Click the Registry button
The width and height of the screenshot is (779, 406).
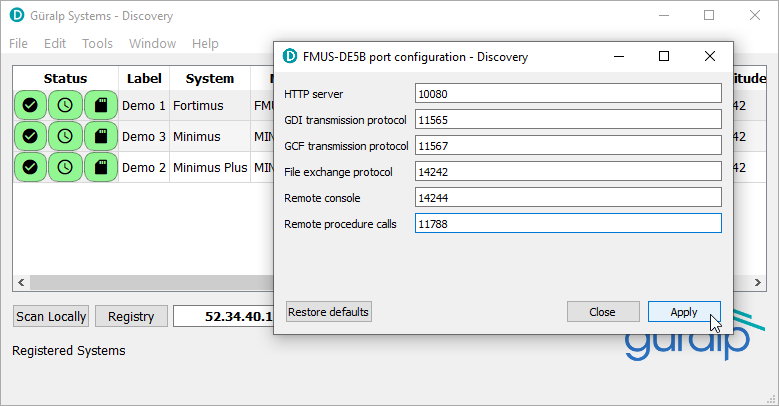[131, 317]
